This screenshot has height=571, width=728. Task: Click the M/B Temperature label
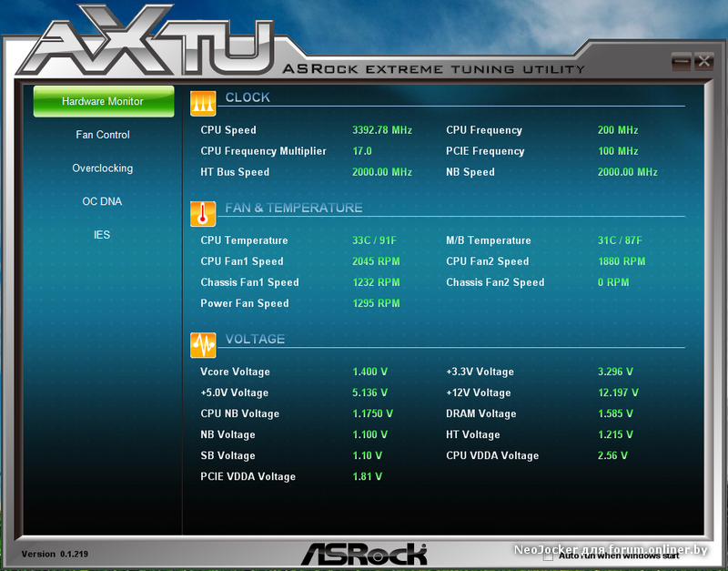[x=489, y=240]
